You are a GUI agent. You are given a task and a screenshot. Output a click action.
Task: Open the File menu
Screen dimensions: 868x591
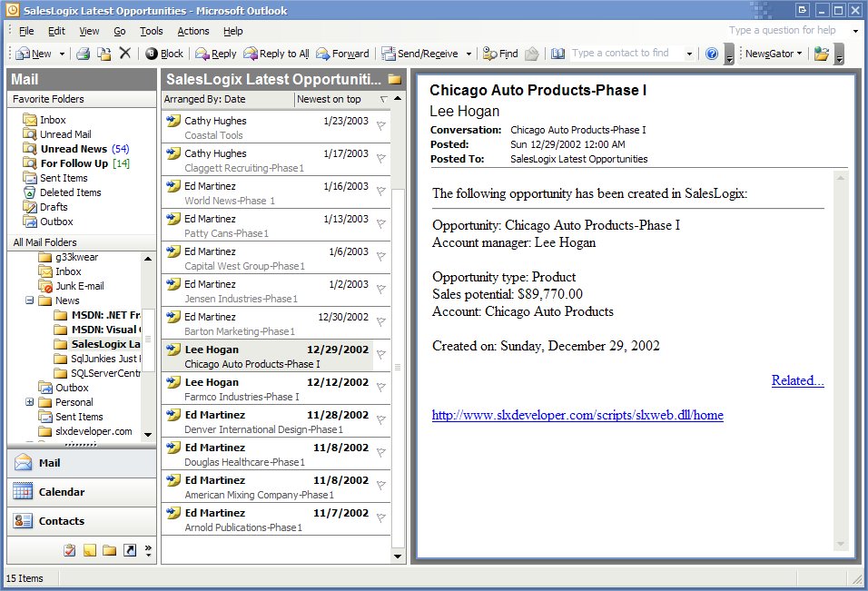tap(26, 31)
